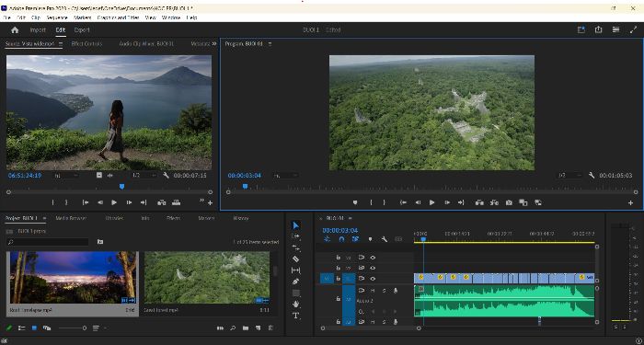Open source monitor playback resolution dropdown
The width and height of the screenshot is (644, 345).
tap(144, 175)
